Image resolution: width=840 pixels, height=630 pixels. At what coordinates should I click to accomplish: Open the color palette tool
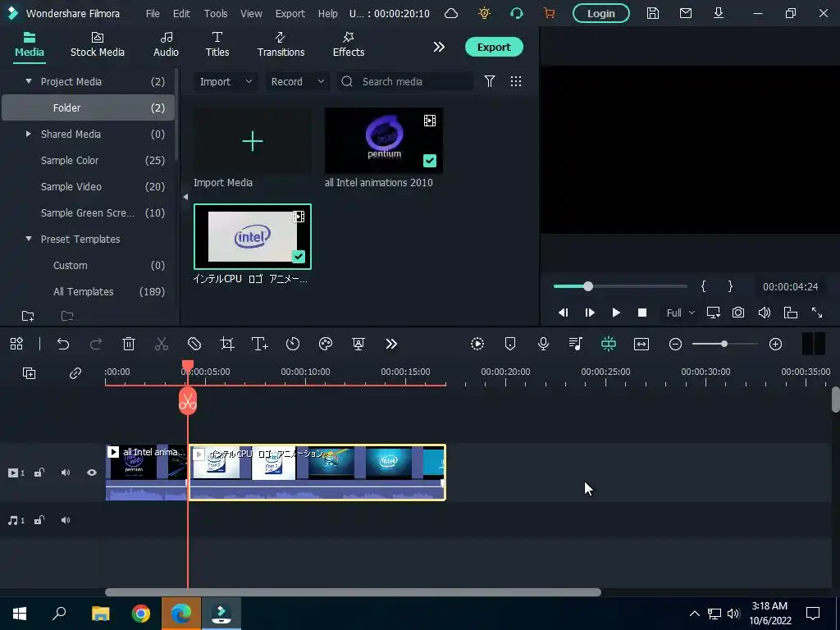[x=326, y=344]
